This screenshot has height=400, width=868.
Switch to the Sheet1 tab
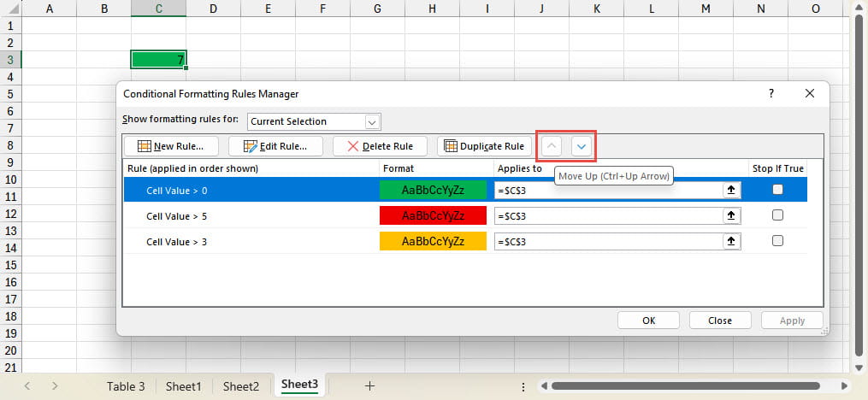tap(183, 386)
